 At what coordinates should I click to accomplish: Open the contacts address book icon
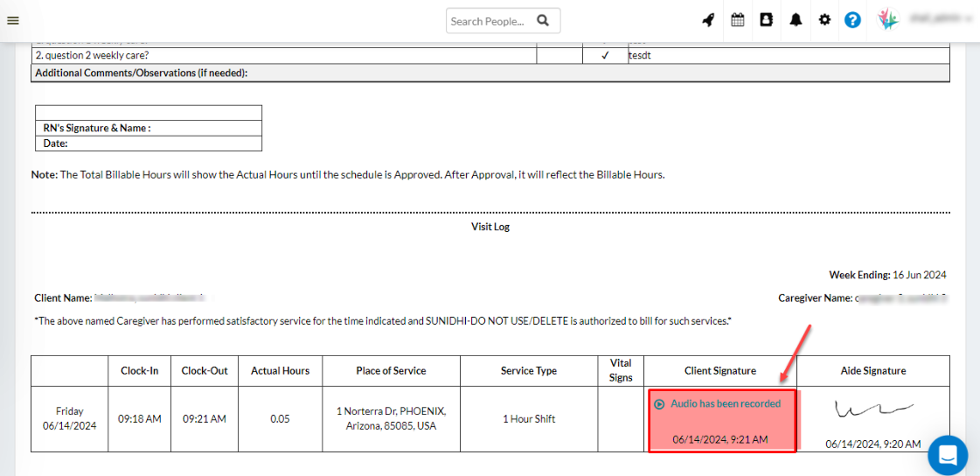coord(767,20)
